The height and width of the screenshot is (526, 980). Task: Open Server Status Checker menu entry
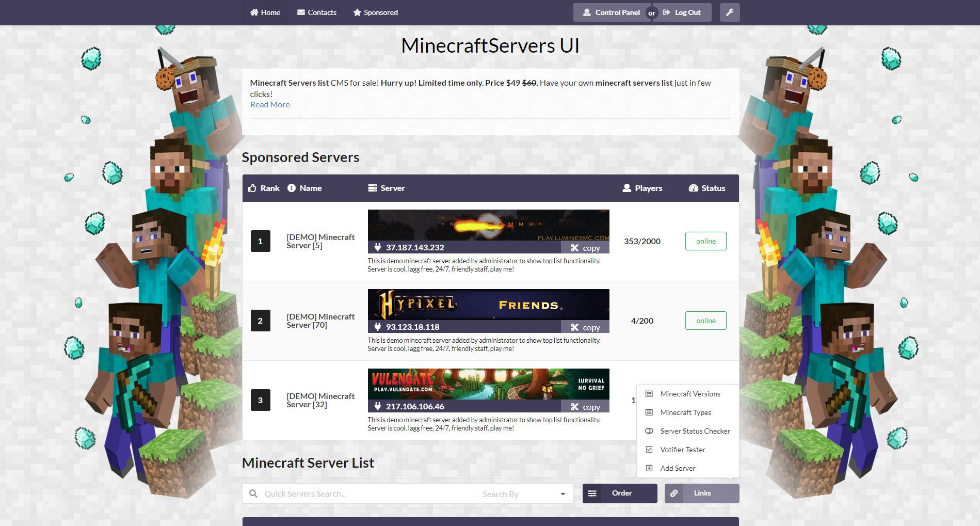click(687, 431)
